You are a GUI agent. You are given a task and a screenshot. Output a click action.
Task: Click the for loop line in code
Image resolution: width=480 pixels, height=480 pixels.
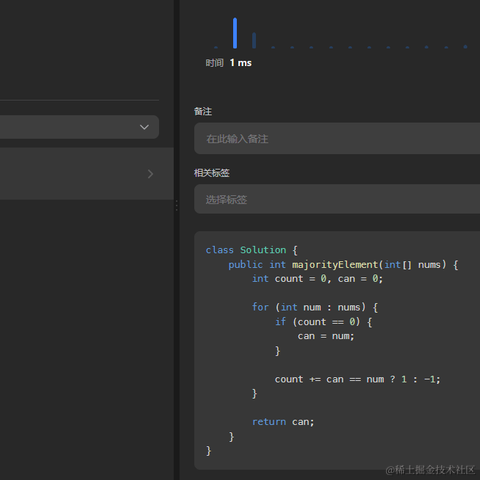pyautogui.click(x=315, y=307)
